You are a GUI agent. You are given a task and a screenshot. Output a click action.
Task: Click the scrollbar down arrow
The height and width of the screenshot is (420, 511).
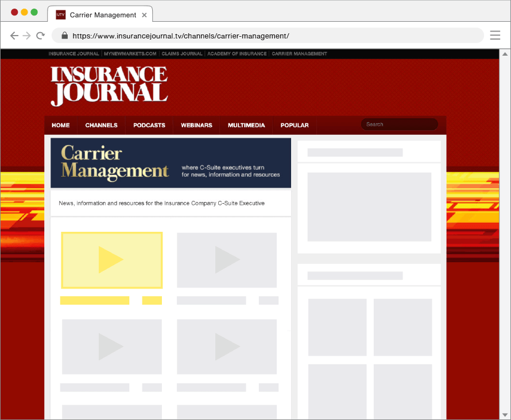point(505,414)
